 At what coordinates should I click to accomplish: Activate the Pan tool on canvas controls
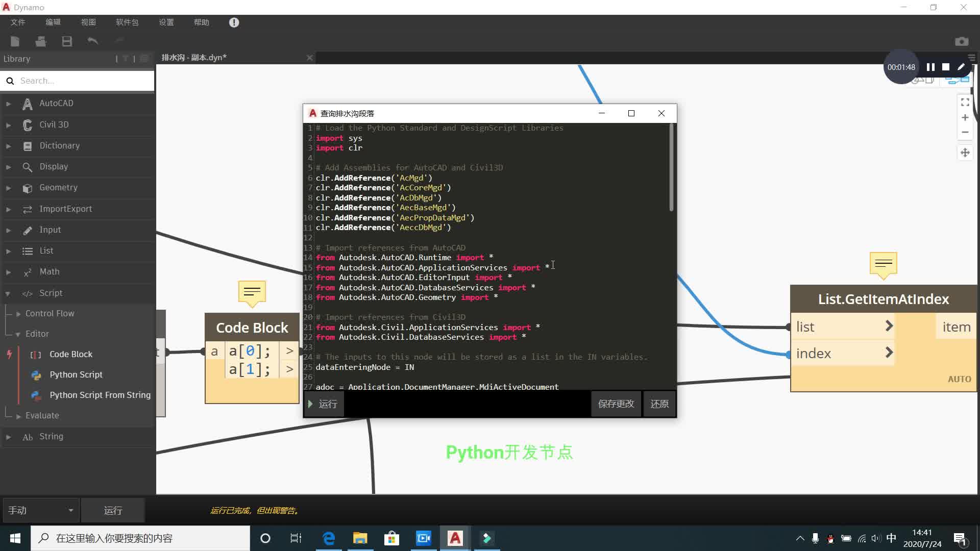tap(965, 153)
